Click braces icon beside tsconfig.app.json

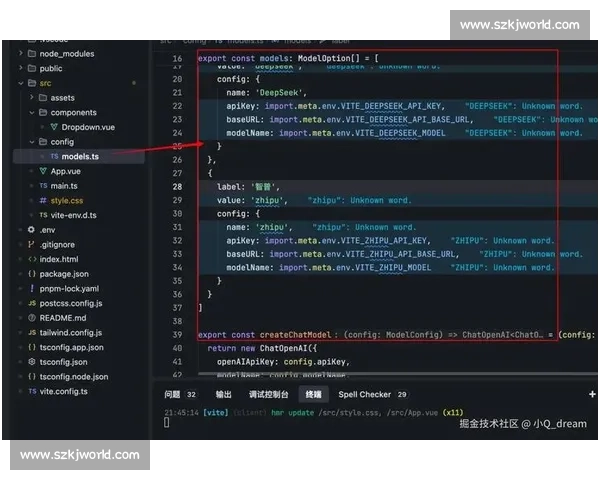(x=32, y=347)
